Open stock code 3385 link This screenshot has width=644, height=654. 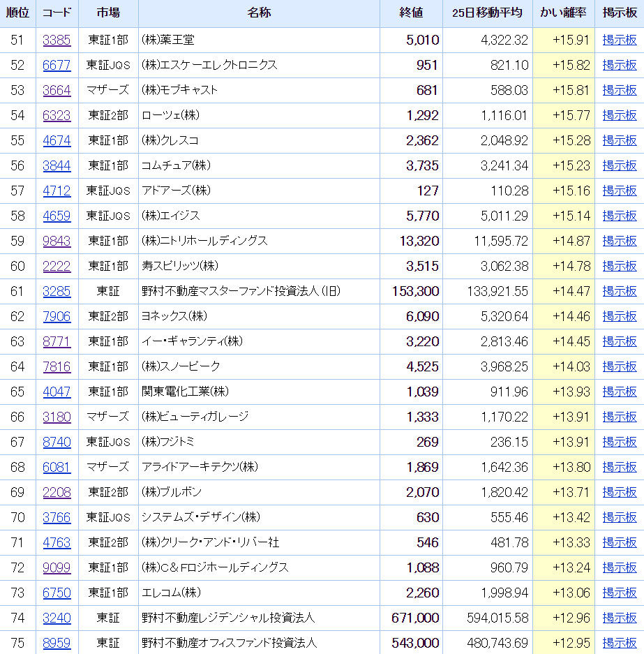coord(57,40)
